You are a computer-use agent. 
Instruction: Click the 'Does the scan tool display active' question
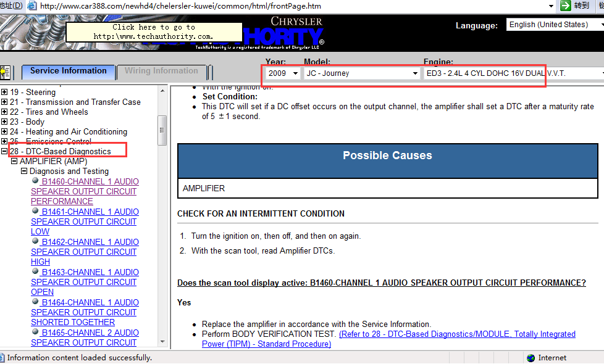381,283
